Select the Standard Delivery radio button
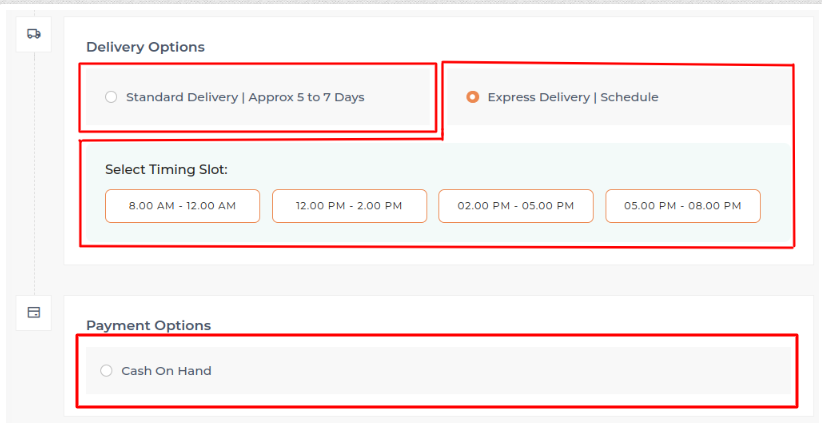Viewport: 822px width, 428px height. [x=111, y=97]
